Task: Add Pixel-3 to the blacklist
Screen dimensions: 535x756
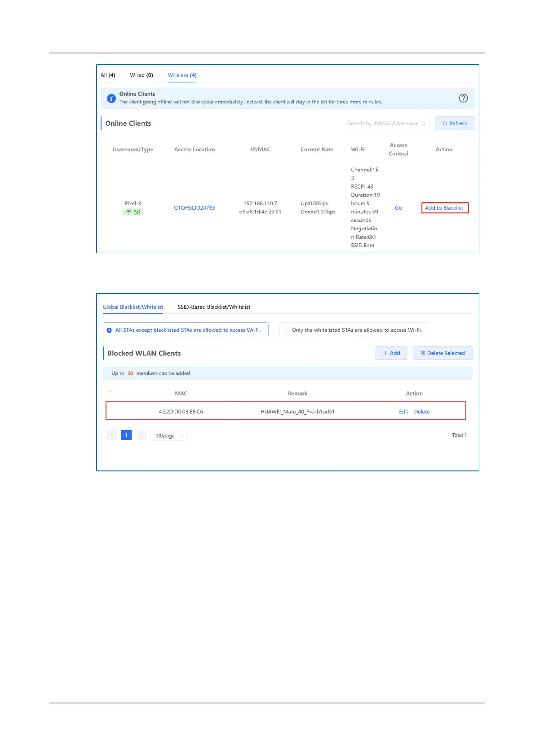Action: (x=445, y=208)
